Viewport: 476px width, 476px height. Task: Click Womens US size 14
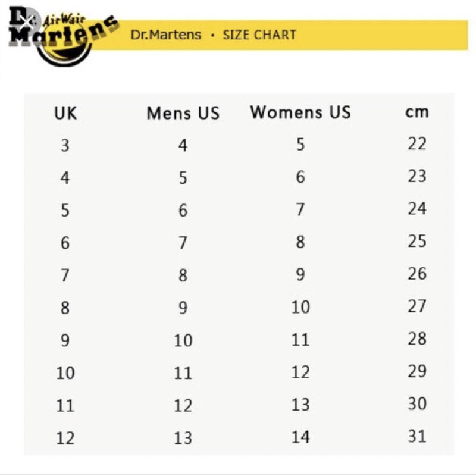[x=300, y=437]
